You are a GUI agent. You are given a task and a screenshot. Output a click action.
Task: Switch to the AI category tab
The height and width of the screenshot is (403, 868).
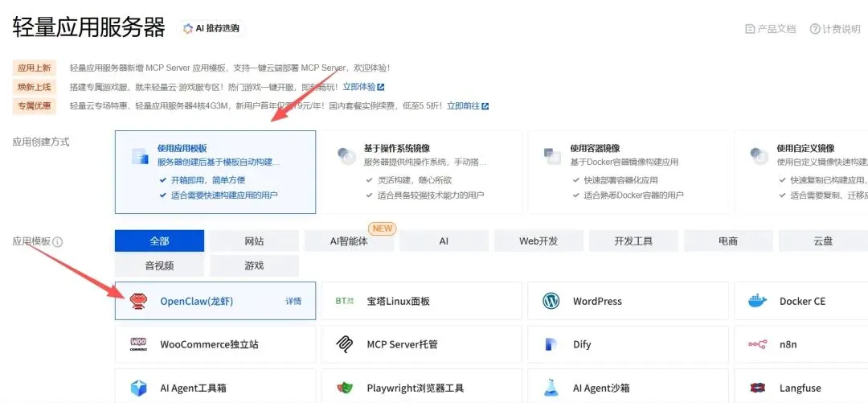pos(444,241)
